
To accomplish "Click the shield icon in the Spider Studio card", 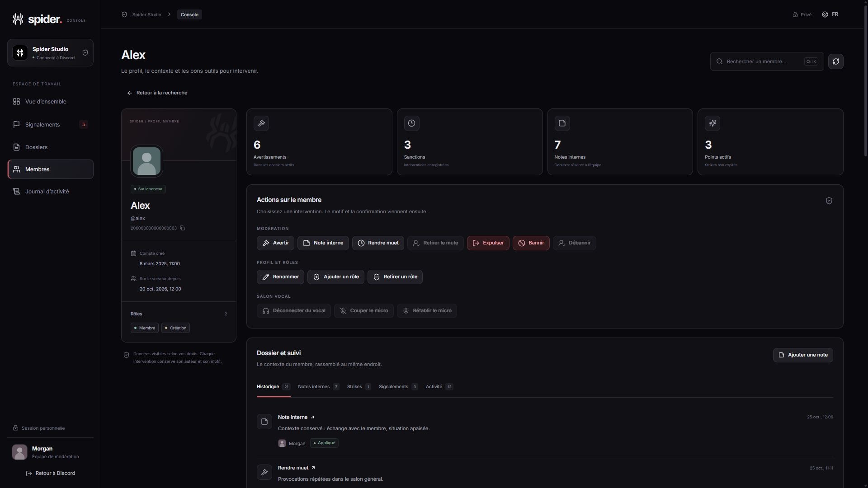I will (x=85, y=53).
